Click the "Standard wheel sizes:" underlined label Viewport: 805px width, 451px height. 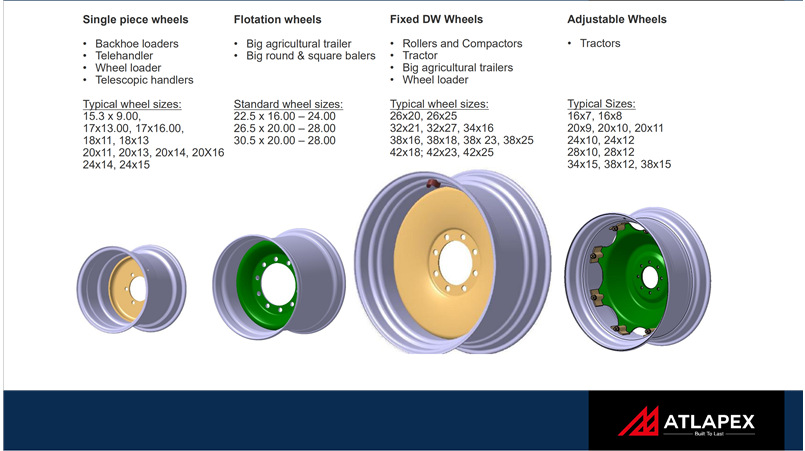coord(288,104)
